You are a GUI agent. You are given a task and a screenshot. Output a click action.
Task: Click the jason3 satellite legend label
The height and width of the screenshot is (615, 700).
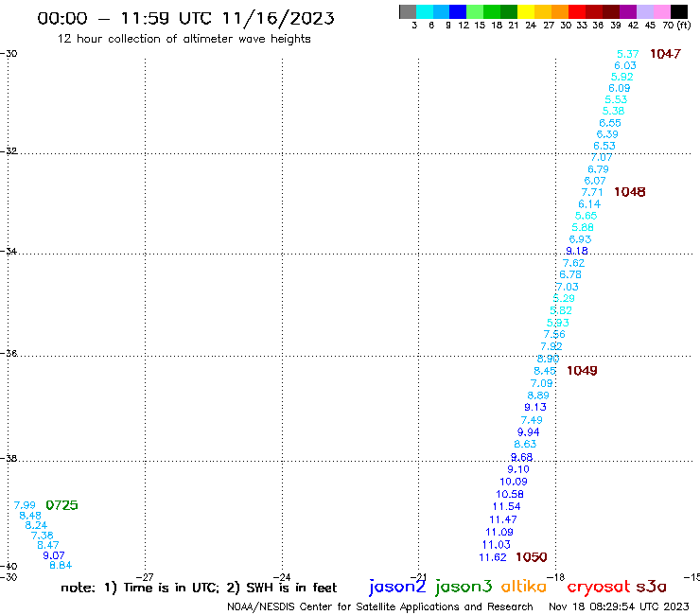(x=464, y=587)
